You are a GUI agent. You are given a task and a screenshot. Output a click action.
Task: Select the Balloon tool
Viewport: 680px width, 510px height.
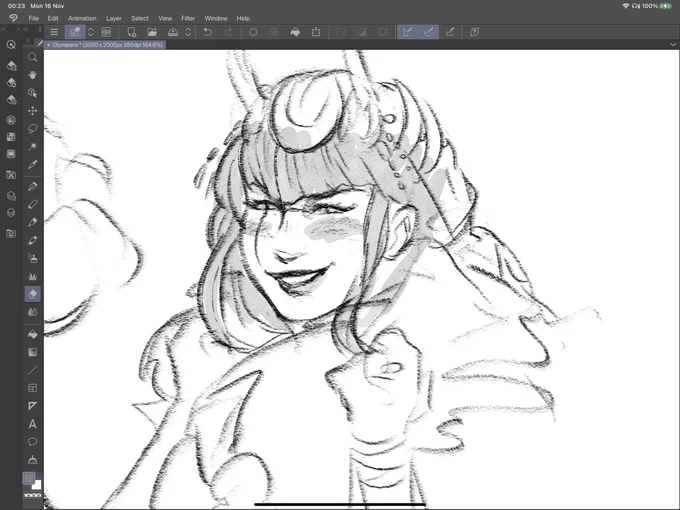click(x=33, y=442)
